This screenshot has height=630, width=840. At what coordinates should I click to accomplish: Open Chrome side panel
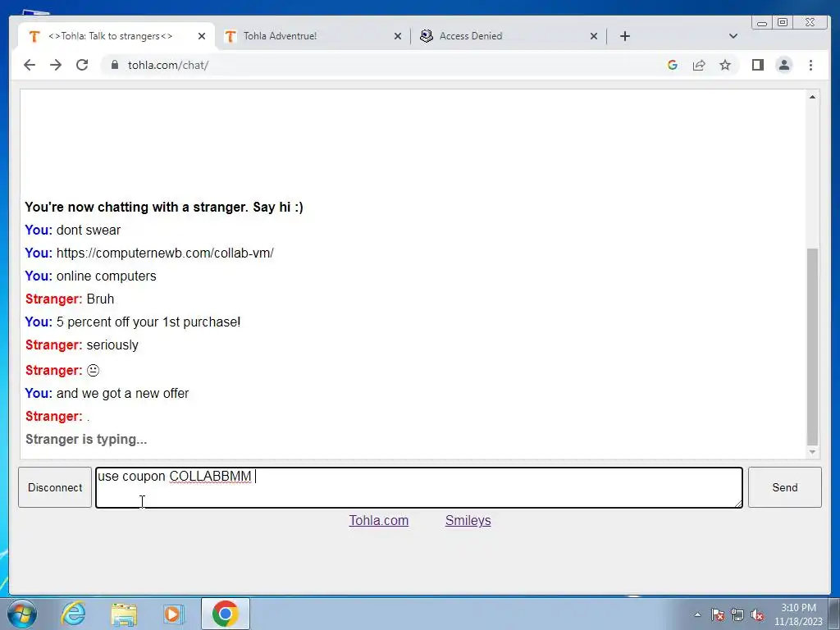(757, 65)
